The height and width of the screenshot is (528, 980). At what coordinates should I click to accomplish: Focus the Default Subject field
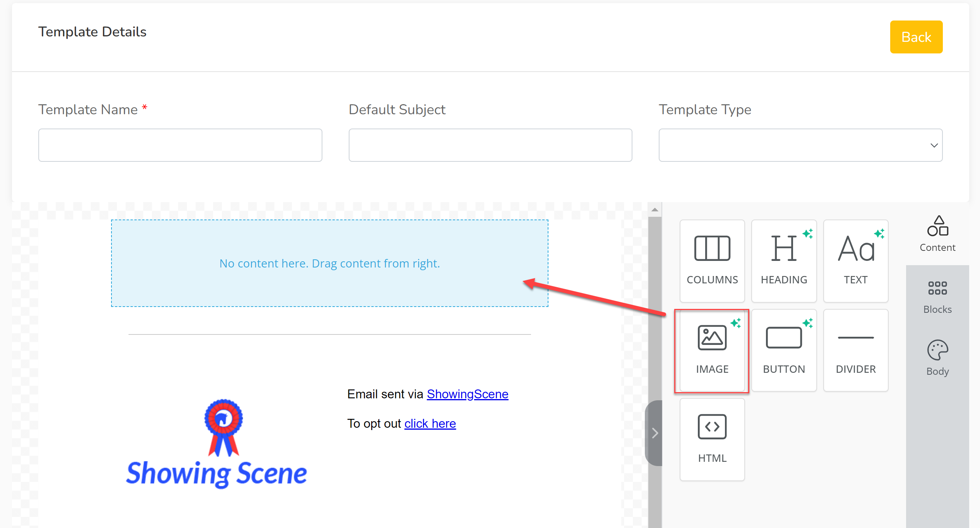(490, 145)
